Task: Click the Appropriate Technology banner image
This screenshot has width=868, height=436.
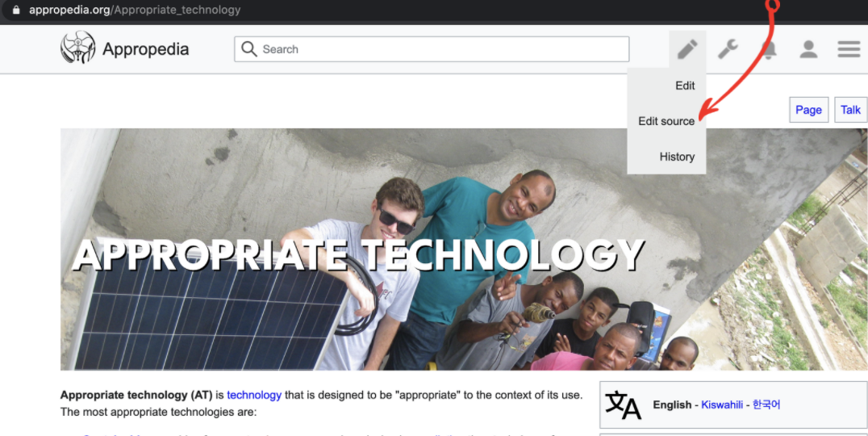Action: [464, 249]
